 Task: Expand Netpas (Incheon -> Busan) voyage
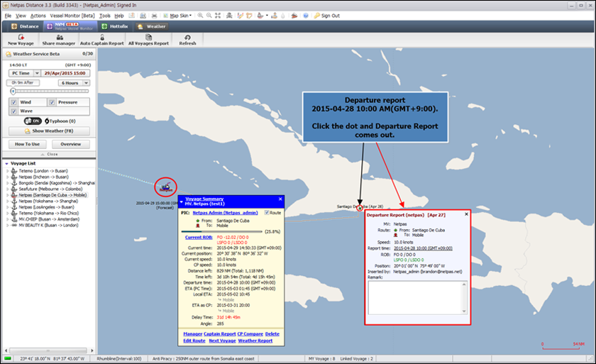[7, 177]
